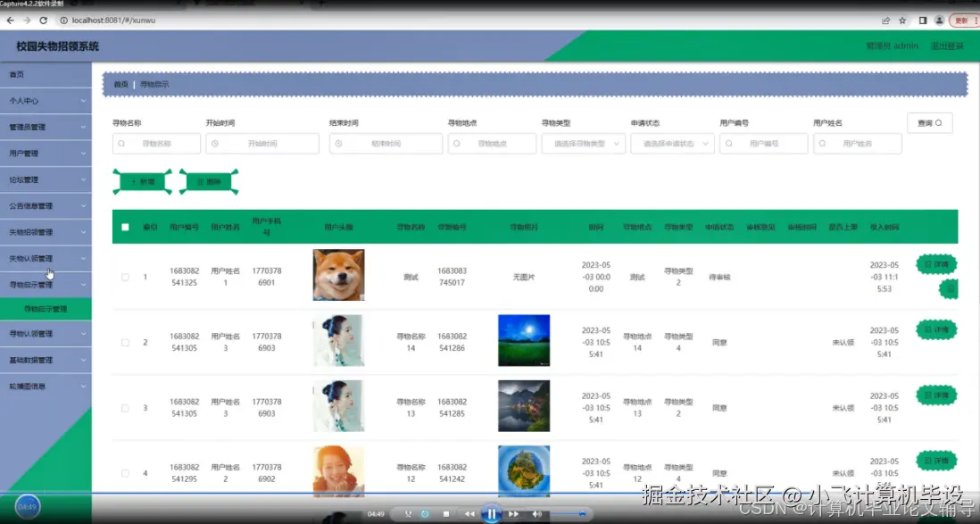Expand the 论坛管理 sidebar menu
980x524 pixels.
[x=46, y=179]
